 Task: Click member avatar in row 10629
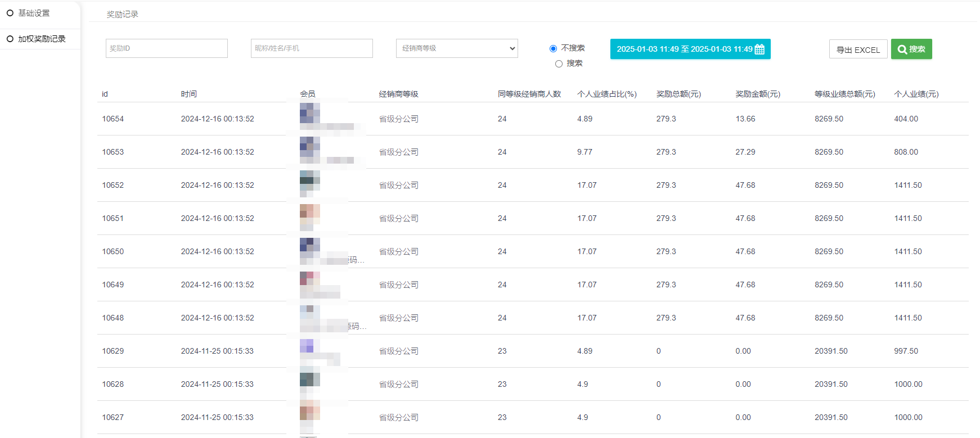[x=307, y=346]
